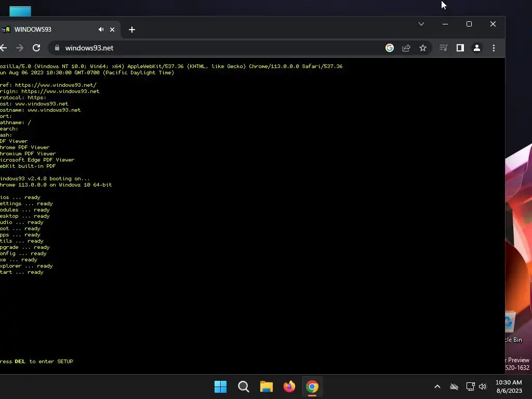Toggle the Chrome side panel
Screen dimensions: 532x399
coord(460,48)
